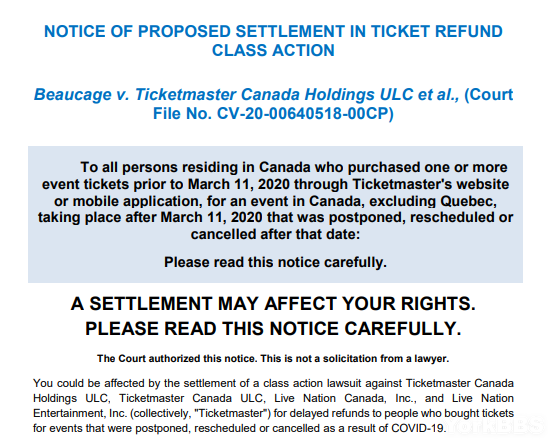
Task: Click "COVID-19" at the paragraph end
Action: coord(418,428)
